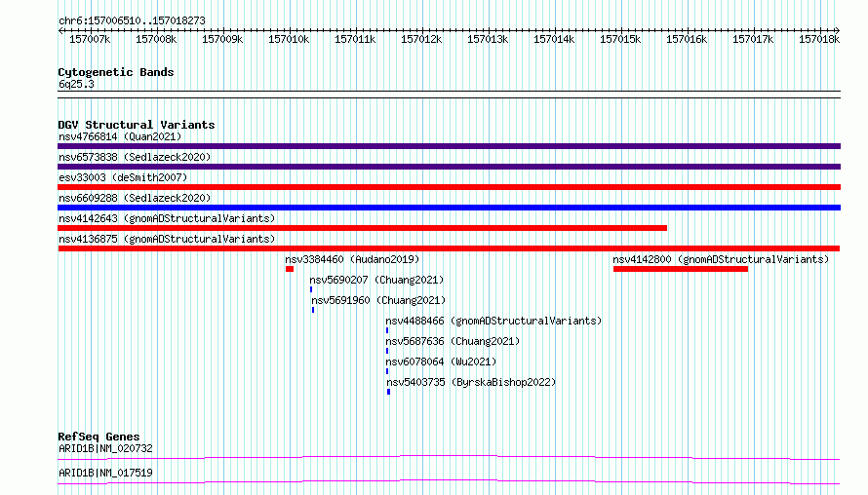The height and width of the screenshot is (495, 868).
Task: Select the purple bar under nsv6573838
Action: coord(449,167)
